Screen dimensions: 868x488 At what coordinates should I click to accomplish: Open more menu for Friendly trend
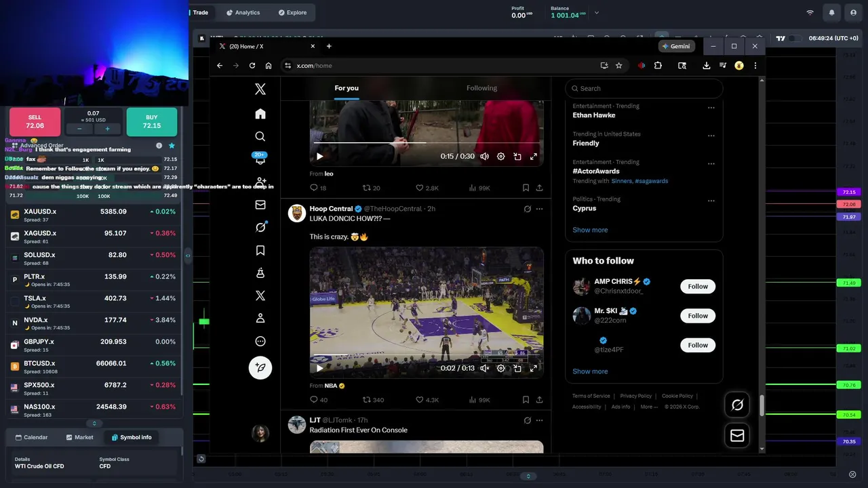711,136
